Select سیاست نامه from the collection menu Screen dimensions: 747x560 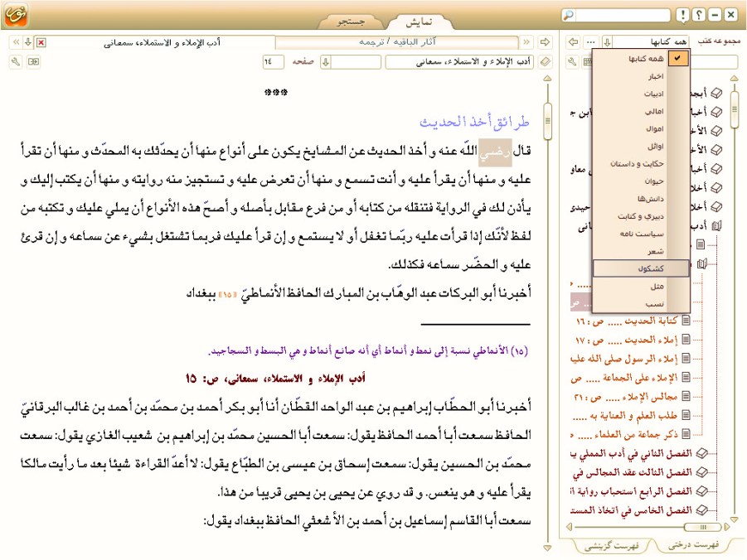pyautogui.click(x=641, y=234)
